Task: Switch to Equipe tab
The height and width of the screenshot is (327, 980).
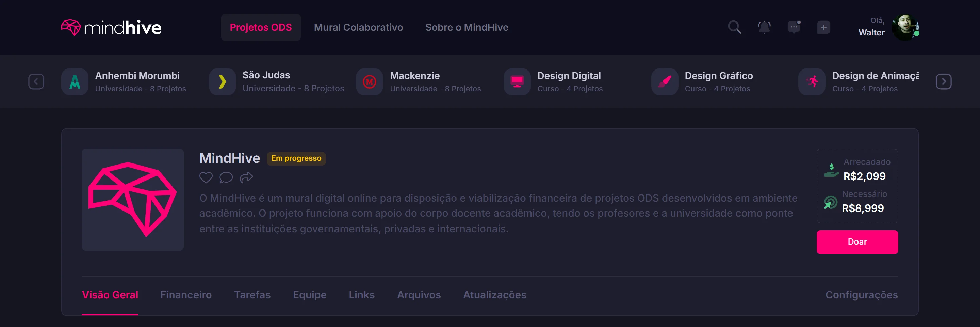Action: point(310,295)
